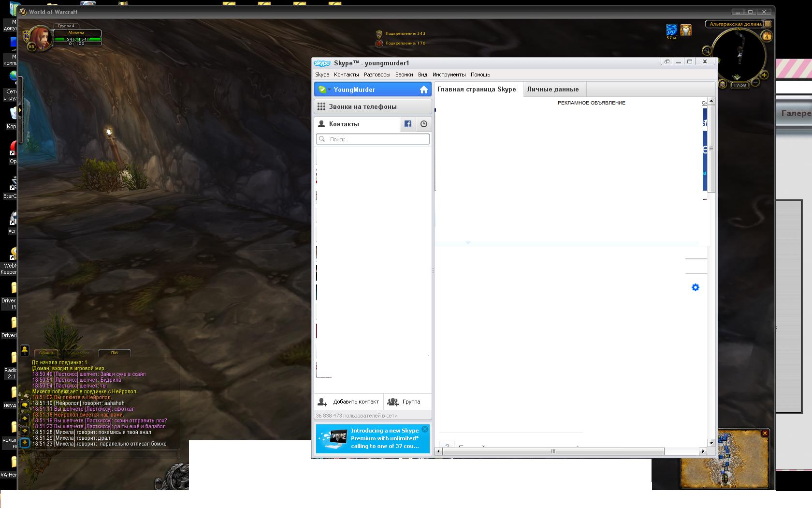Click the vertical scrollbar thumb in Skype home

(711, 149)
